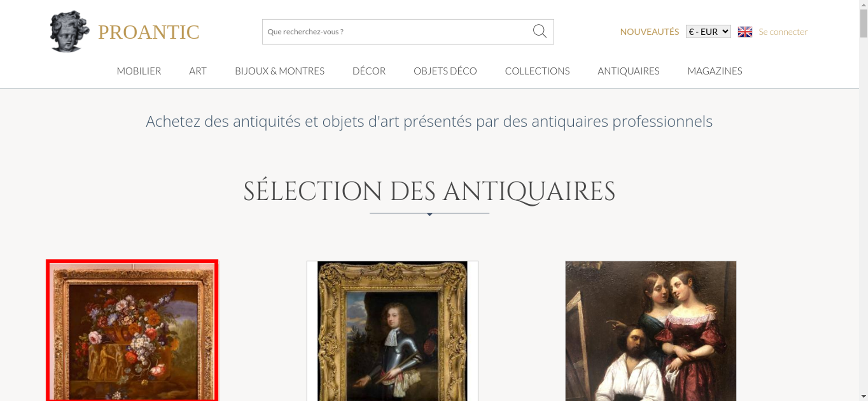868x401 pixels.
Task: Switch language via the UK flag icon
Action: tap(745, 32)
